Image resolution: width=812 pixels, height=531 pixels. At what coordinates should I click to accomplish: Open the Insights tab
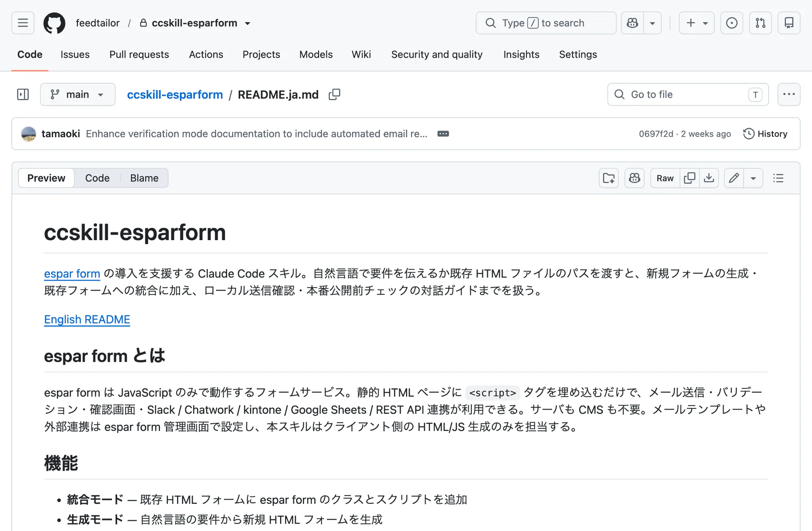click(521, 54)
